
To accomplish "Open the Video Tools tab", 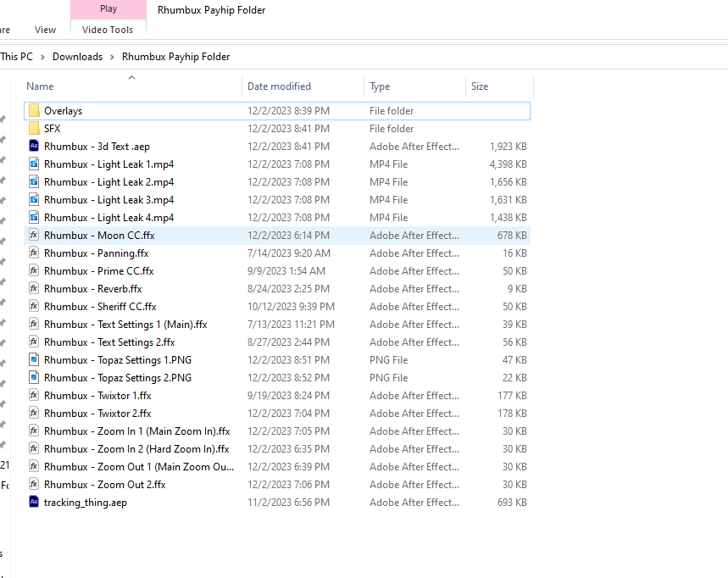I will pyautogui.click(x=108, y=30).
